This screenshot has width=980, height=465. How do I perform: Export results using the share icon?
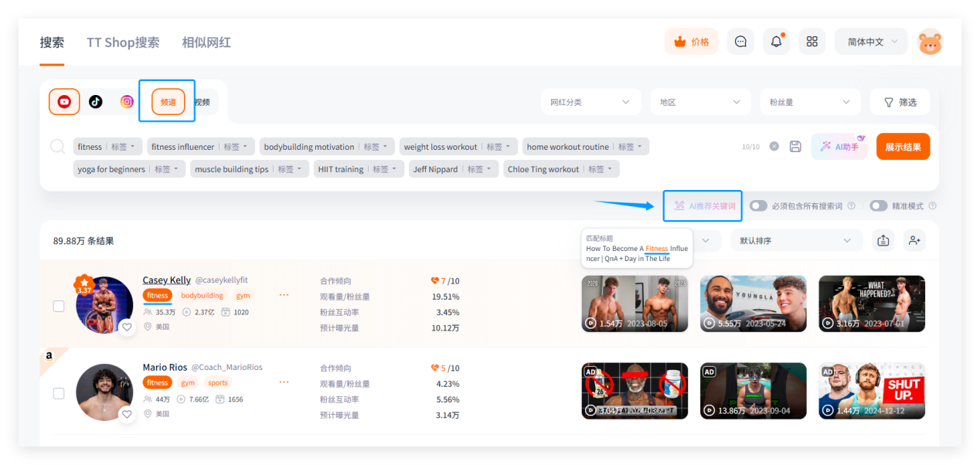pos(883,241)
